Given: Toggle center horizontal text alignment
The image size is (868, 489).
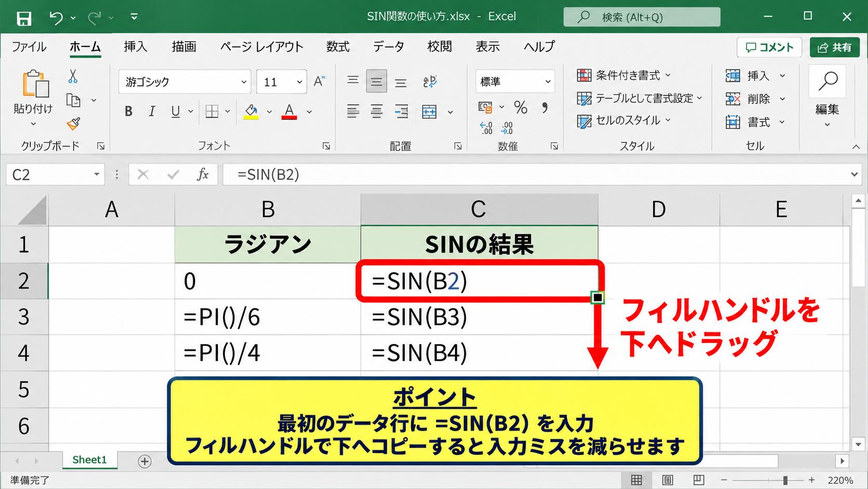Looking at the screenshot, I should click(x=376, y=112).
